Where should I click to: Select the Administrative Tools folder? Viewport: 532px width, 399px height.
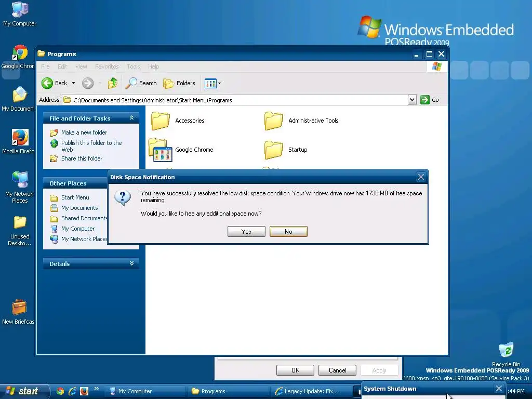click(x=301, y=121)
